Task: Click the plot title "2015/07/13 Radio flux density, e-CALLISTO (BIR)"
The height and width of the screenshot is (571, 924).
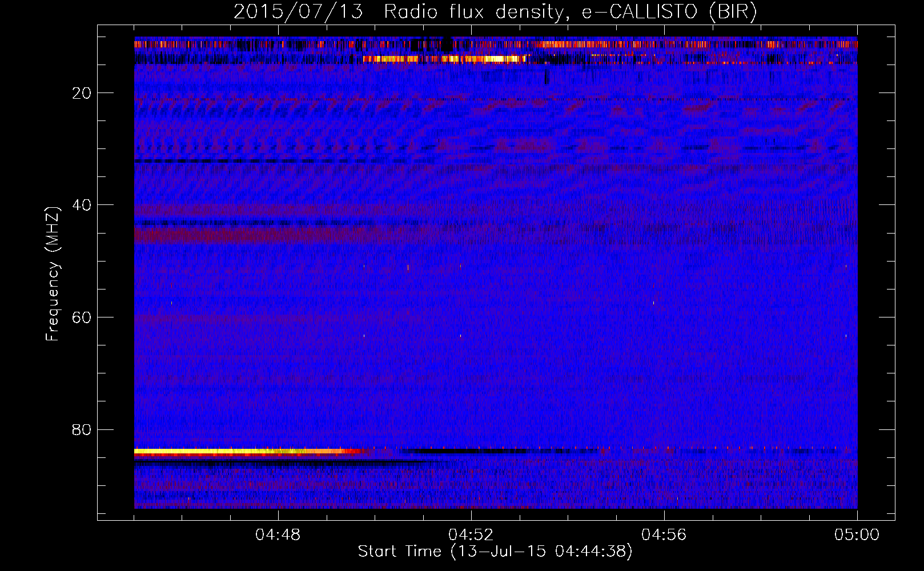Action: tap(495, 12)
